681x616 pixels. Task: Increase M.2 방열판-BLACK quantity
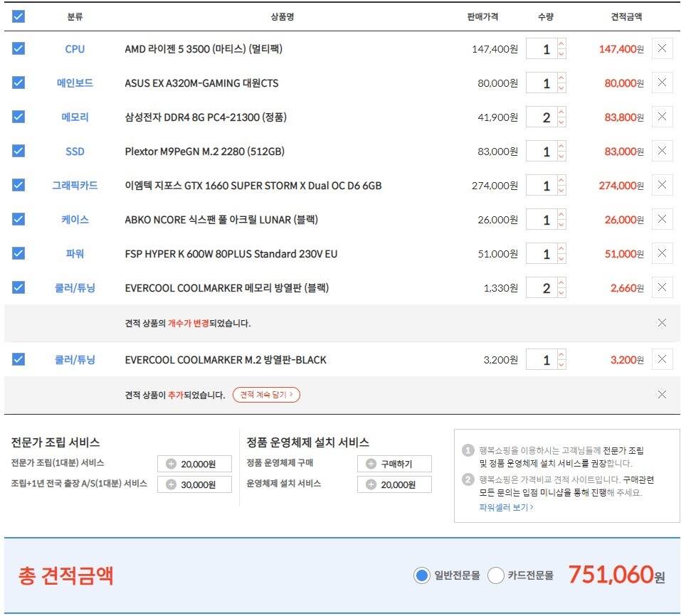[x=561, y=354]
